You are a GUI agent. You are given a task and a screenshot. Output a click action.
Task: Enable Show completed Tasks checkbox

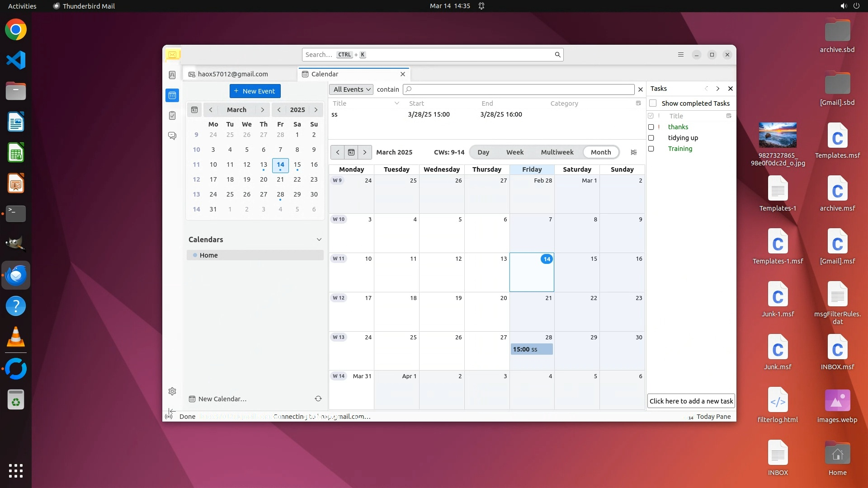(x=653, y=103)
